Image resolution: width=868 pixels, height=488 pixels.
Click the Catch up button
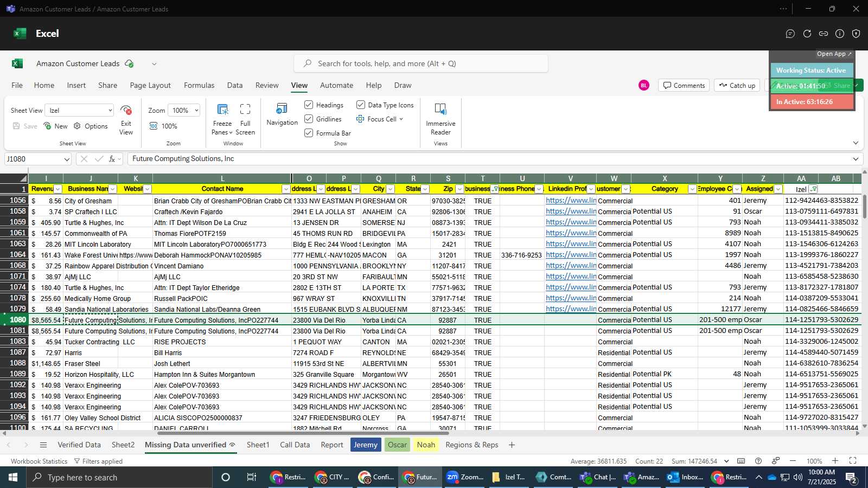point(737,85)
